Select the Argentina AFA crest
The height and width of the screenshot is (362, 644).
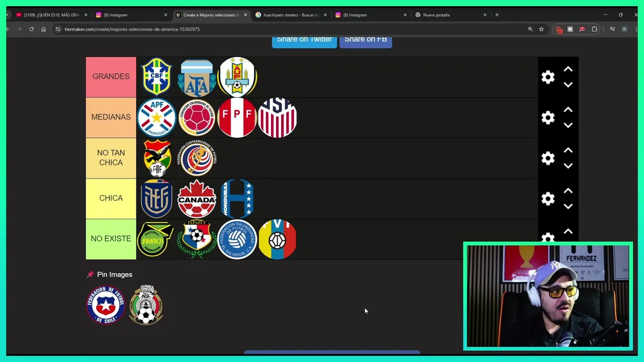[197, 78]
